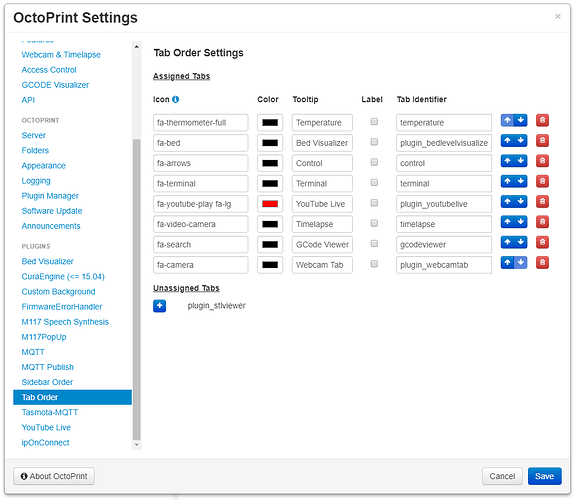Screen dimensions: 575x500
Task: Click the sidebar scrollbar up arrow
Action: [x=136, y=47]
